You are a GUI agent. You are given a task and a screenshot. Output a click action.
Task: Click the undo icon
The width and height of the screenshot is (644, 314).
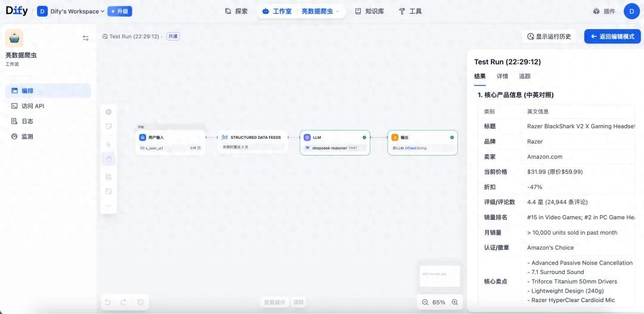click(x=108, y=302)
